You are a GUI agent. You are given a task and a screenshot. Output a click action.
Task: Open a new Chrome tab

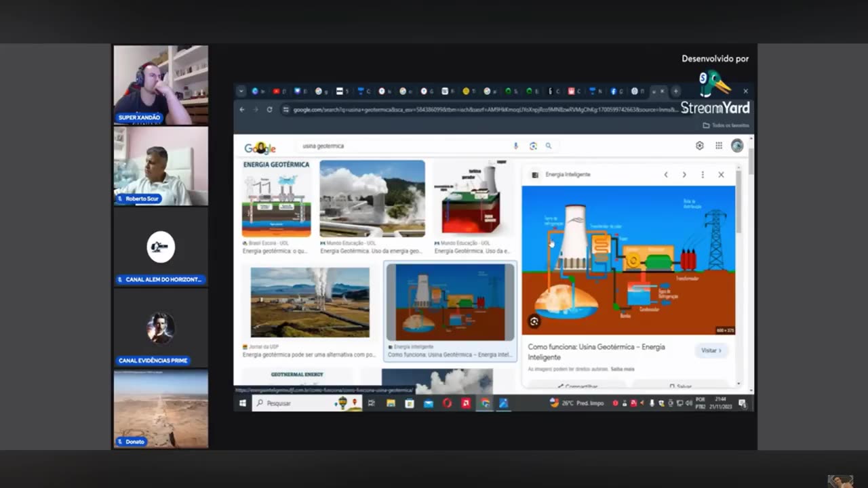pyautogui.click(x=675, y=91)
